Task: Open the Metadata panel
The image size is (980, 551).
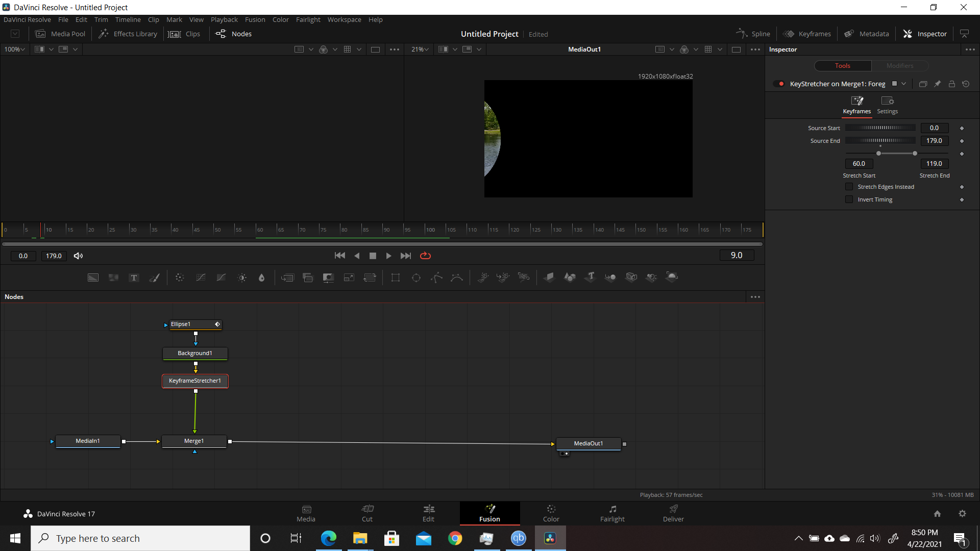Action: (867, 34)
